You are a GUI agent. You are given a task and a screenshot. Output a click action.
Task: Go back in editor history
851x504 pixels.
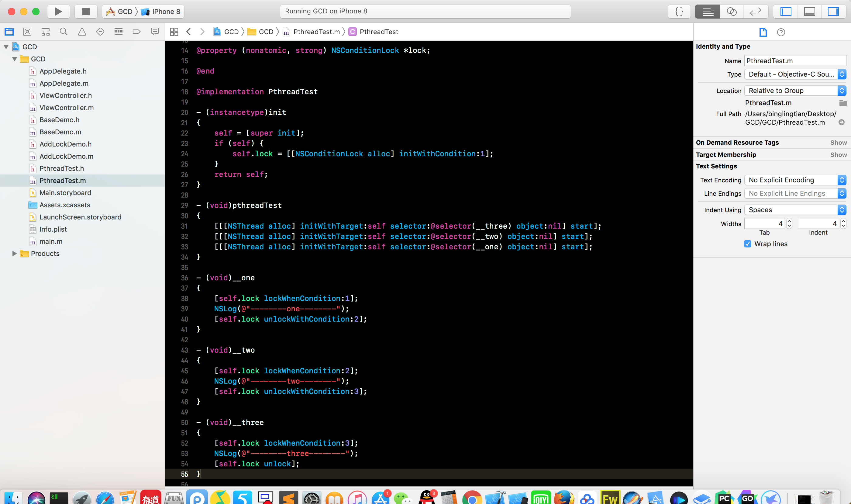click(x=189, y=32)
